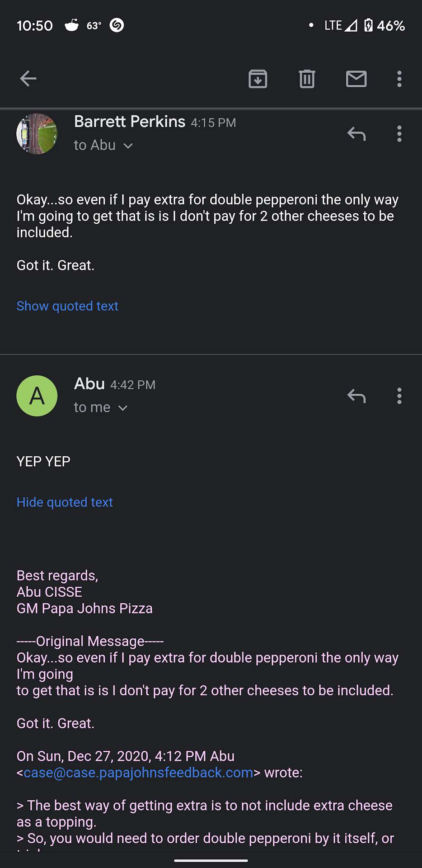The height and width of the screenshot is (868, 422).
Task: Tap the Abu sender name header
Action: tap(89, 384)
